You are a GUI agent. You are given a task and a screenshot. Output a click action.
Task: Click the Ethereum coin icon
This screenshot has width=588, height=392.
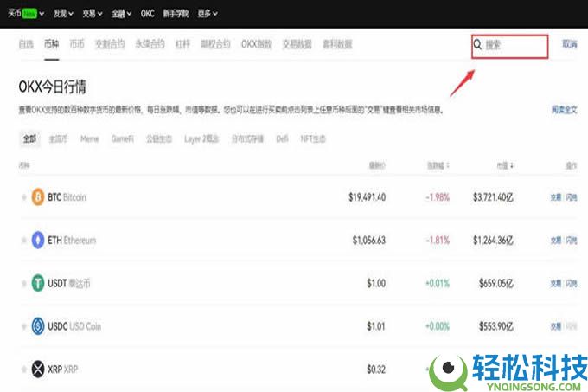click(38, 240)
